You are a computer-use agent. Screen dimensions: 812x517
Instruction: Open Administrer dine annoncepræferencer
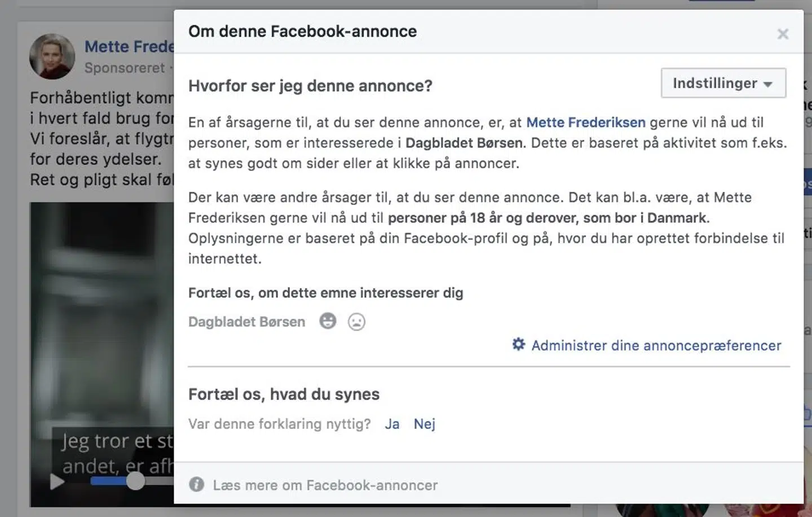pos(656,345)
